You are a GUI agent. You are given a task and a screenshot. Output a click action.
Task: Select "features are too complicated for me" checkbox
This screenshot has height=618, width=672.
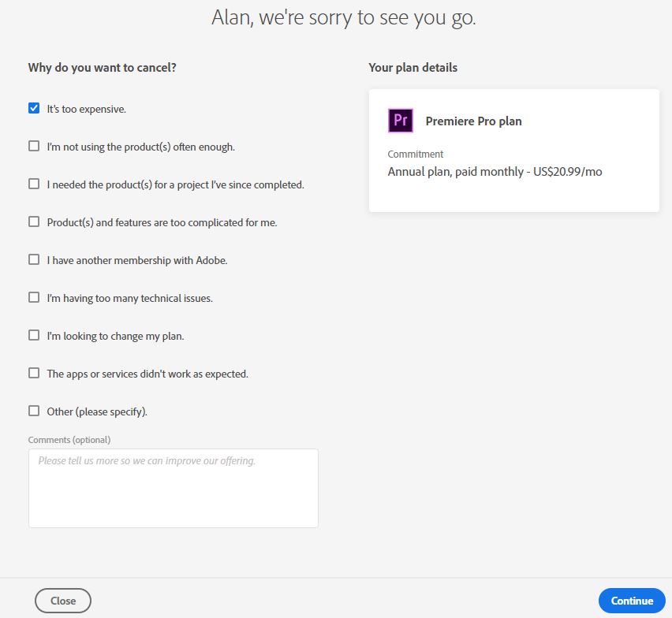pyautogui.click(x=34, y=222)
